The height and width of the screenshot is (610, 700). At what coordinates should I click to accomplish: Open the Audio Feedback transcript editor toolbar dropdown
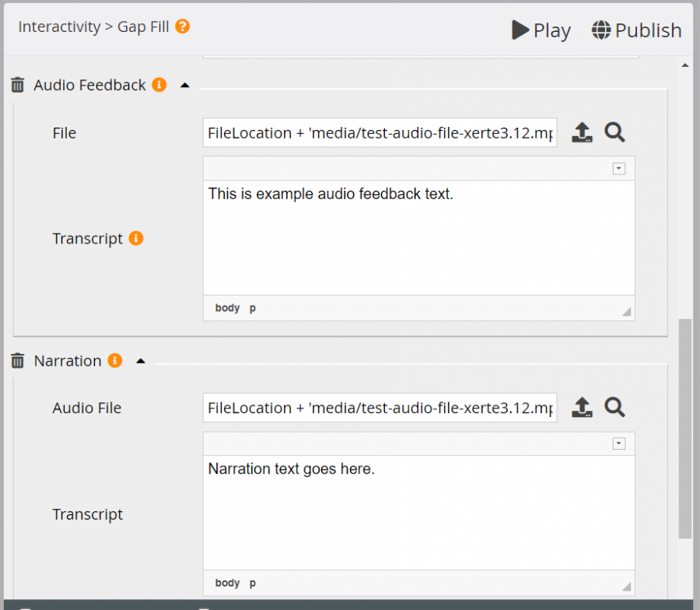tap(618, 168)
